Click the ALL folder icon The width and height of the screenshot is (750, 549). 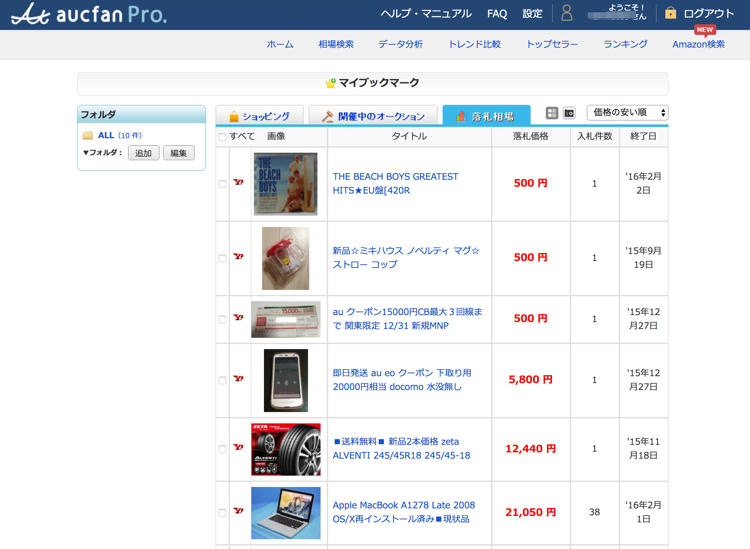(x=88, y=135)
